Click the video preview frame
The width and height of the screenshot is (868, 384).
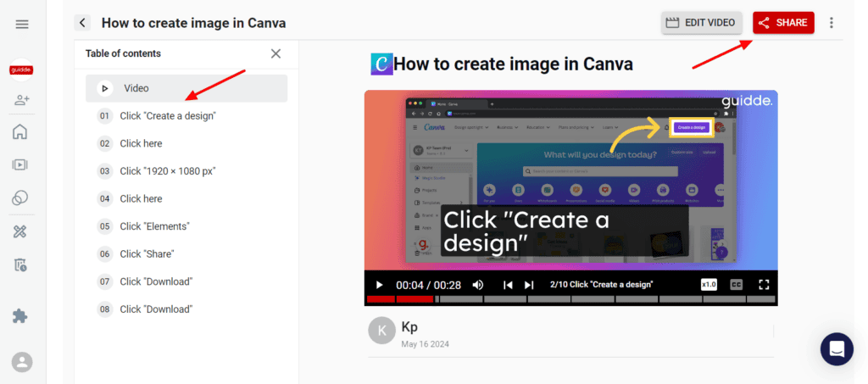(570, 181)
